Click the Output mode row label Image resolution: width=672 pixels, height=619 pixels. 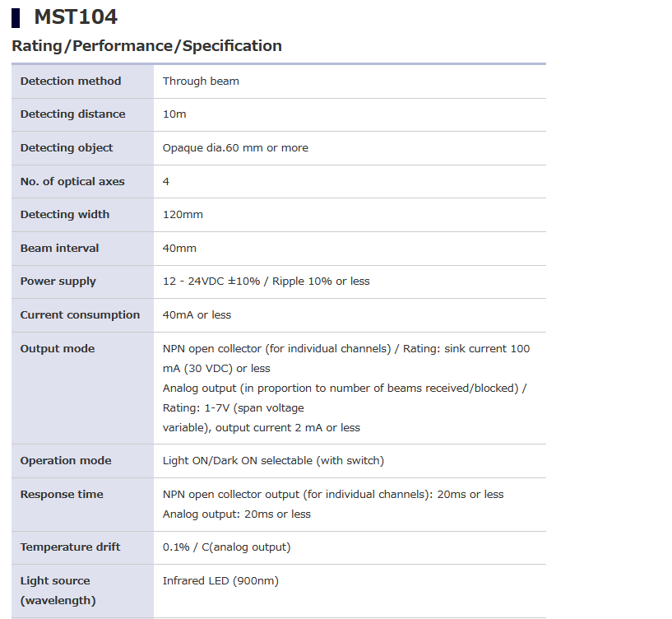[58, 349]
